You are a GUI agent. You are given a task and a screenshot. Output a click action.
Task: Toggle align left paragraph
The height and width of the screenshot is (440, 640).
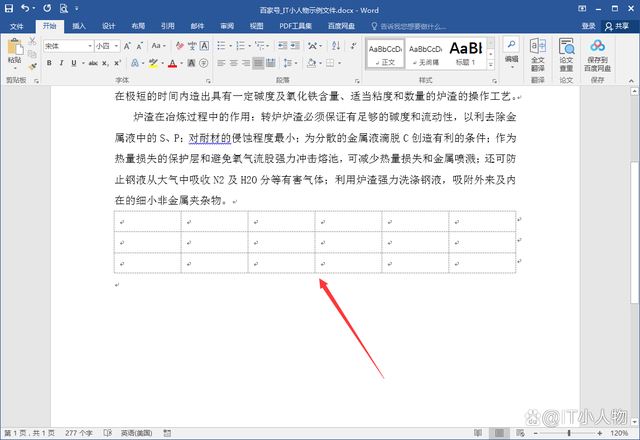pyautogui.click(x=221, y=63)
